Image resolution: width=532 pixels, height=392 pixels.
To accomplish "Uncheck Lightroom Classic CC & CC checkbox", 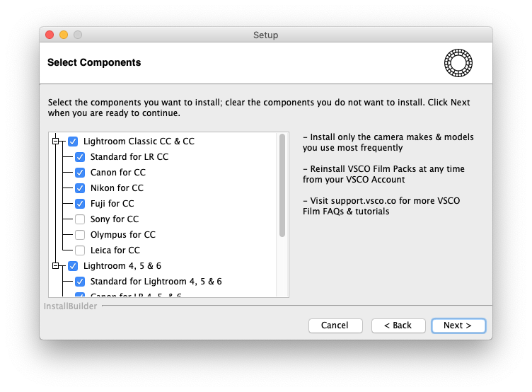I will 73,142.
